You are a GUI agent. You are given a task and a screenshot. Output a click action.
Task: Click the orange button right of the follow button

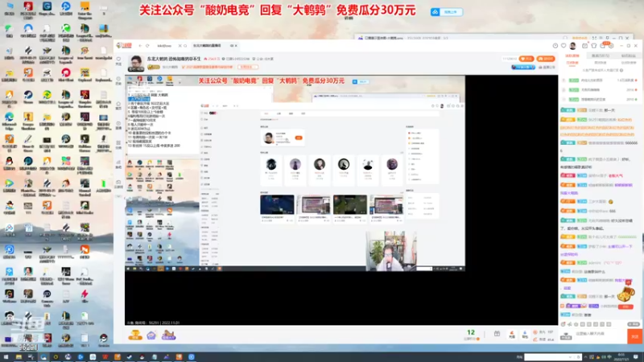(x=546, y=59)
